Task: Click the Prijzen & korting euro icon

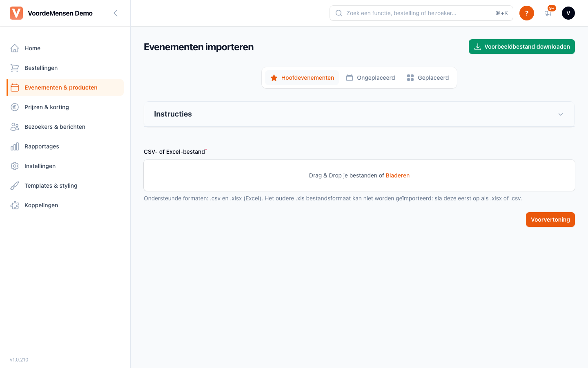Action: tap(15, 107)
